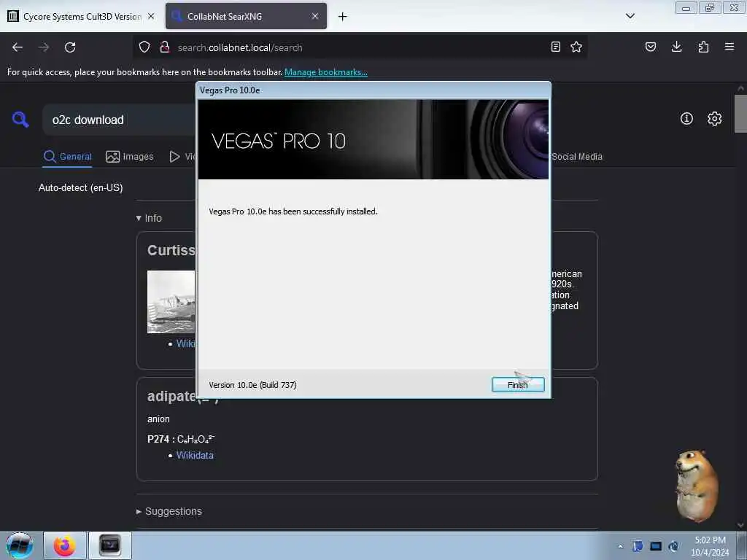Open Windows Start menu orb
This screenshot has height=560, width=747.
click(x=20, y=545)
